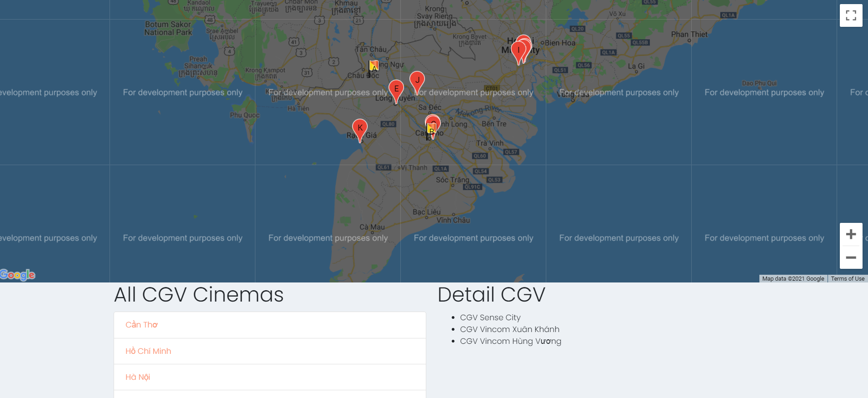Viewport: 868px width, 398px height.
Task: Click the red marker labeled I
Action: point(519,53)
